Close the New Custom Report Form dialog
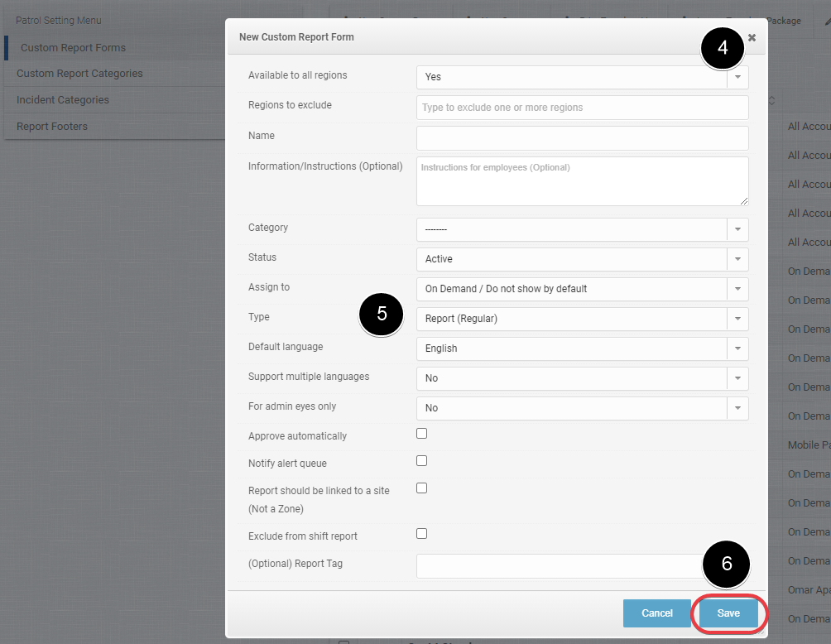The height and width of the screenshot is (644, 831). point(752,37)
